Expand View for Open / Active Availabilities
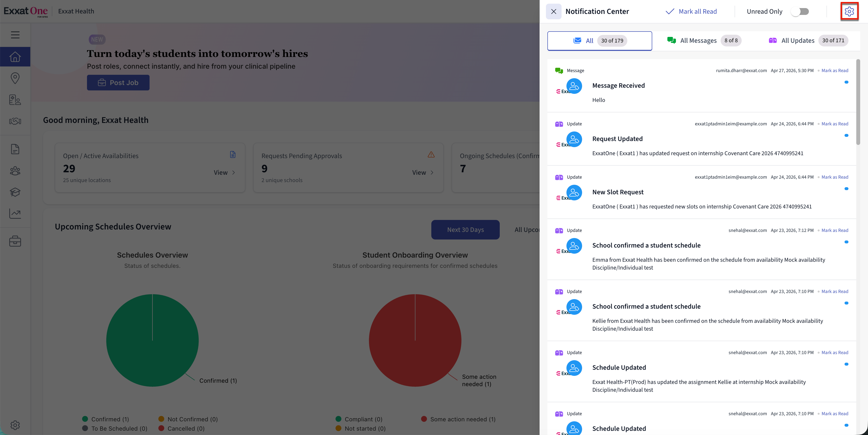 click(x=224, y=173)
